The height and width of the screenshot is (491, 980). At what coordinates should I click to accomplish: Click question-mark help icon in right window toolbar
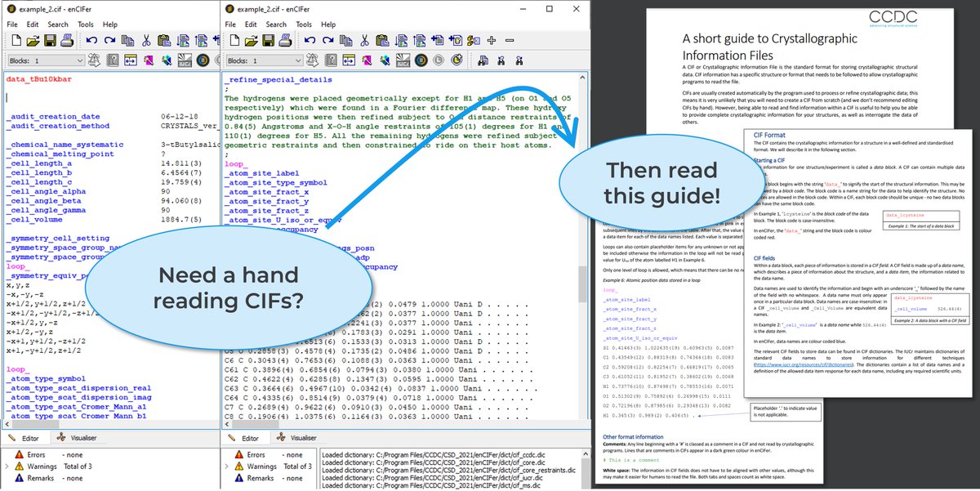click(x=332, y=60)
